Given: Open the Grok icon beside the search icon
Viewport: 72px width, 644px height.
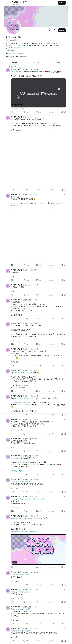Looking at the screenshot, I should tap(50, 30).
